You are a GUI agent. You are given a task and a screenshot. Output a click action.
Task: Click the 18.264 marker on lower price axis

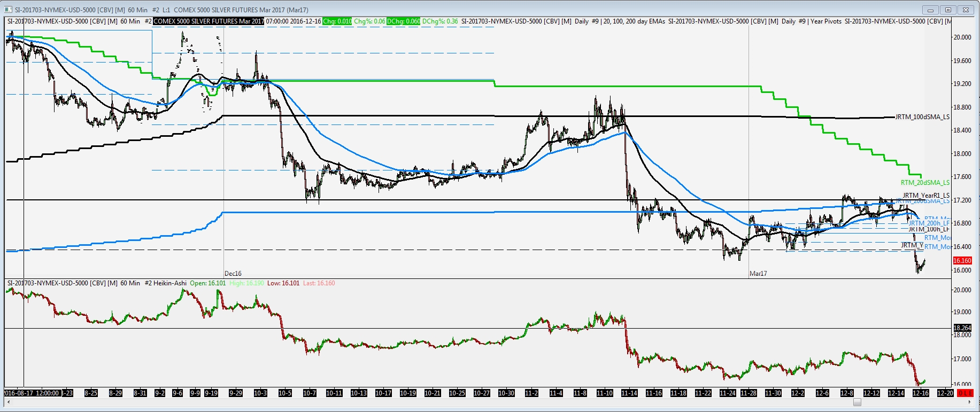coord(962,328)
